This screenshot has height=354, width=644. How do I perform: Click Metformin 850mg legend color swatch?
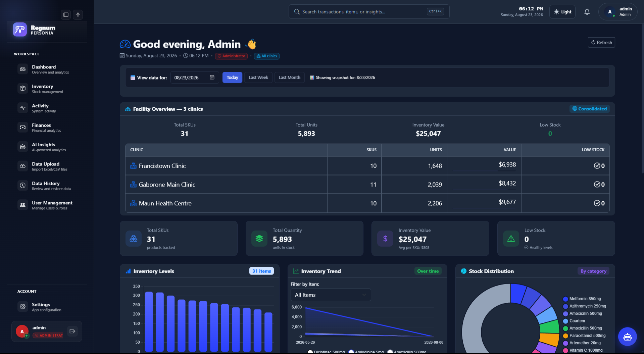pos(565,299)
